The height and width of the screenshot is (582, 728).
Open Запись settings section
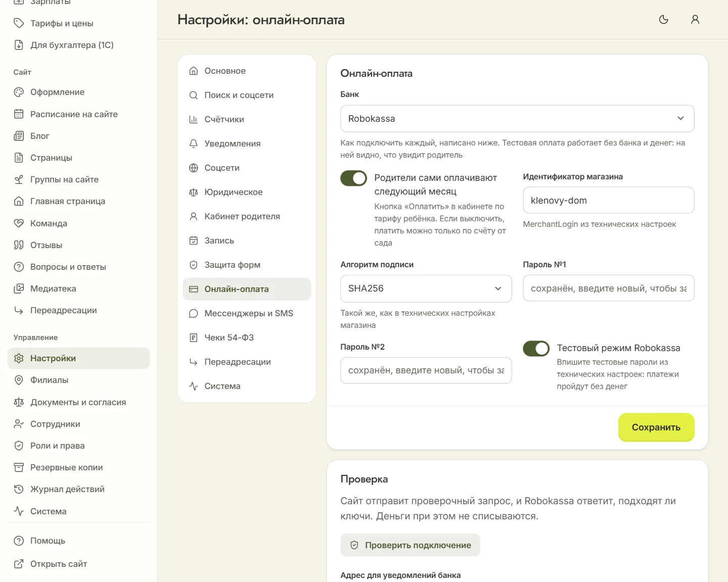click(x=247, y=240)
